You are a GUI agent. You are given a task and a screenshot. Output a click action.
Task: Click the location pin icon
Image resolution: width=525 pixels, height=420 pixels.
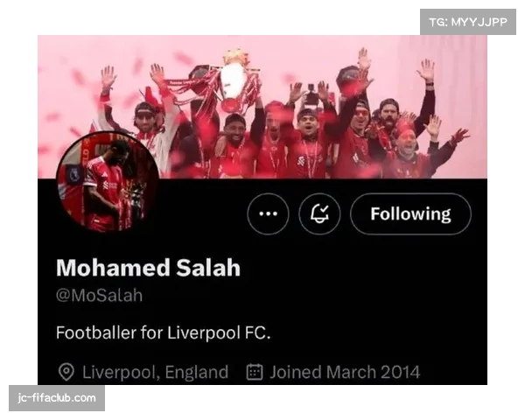(66, 372)
